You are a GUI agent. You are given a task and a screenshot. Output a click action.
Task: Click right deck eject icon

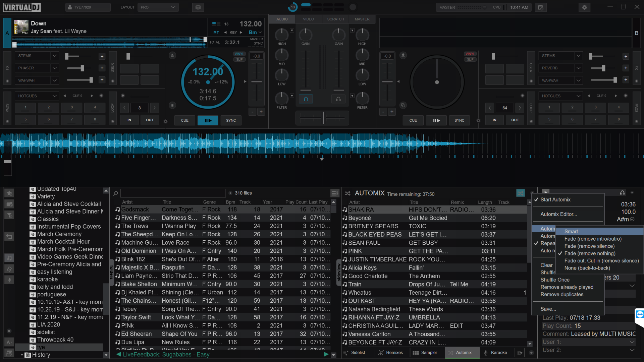[x=403, y=55]
